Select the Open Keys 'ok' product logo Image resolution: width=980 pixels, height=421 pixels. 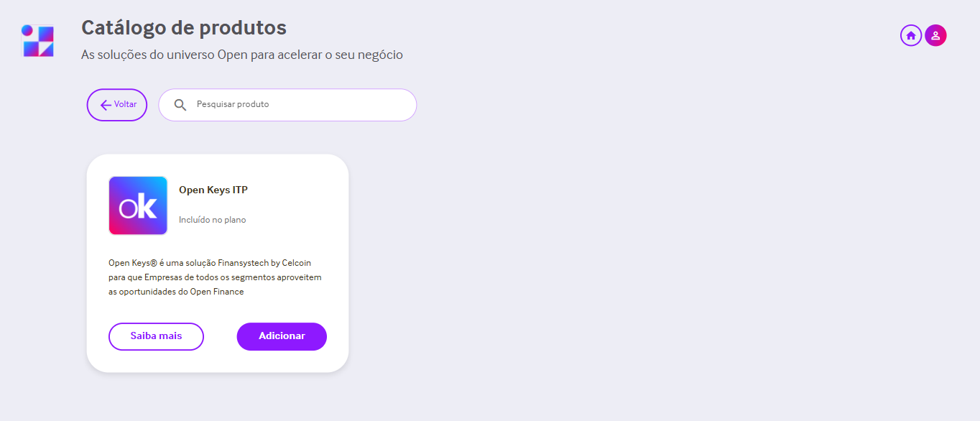point(138,205)
